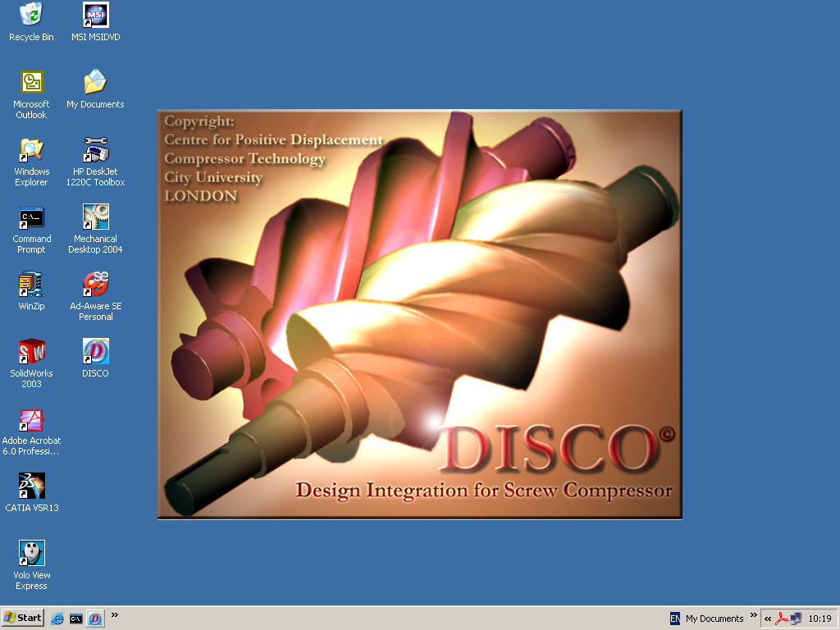Image resolution: width=840 pixels, height=630 pixels.
Task: Launch Command Prompt from Quick Launch bar
Action: tap(76, 619)
